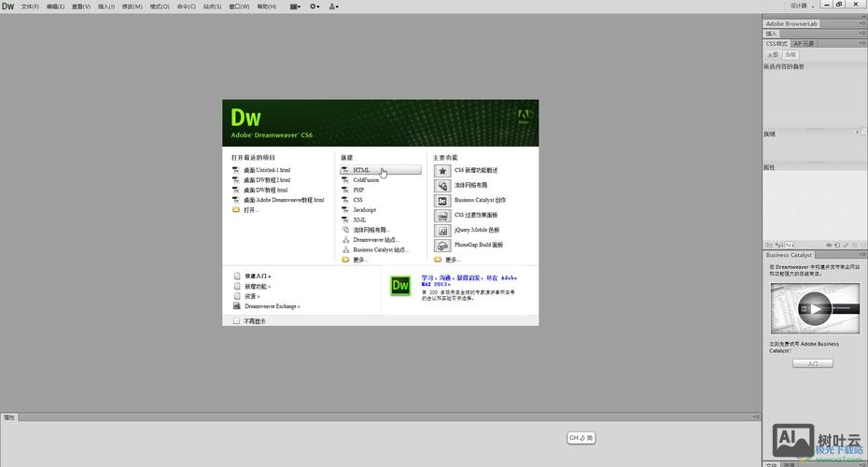
Task: Expand the gear extension dropdown in menu bar
Action: (315, 7)
